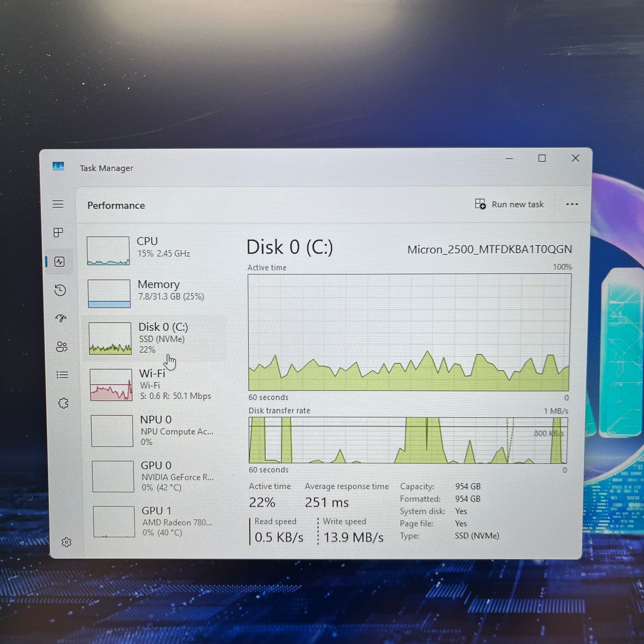Click the Active time graph
Image resolution: width=644 pixels, height=644 pixels.
[409, 332]
